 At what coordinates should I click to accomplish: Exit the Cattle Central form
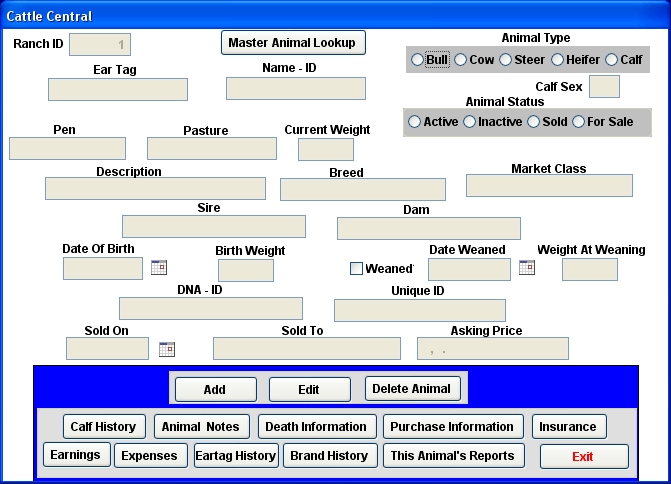[583, 457]
